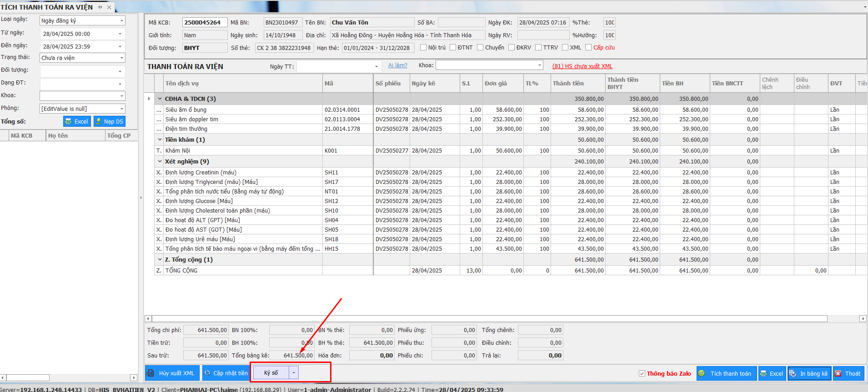Click the Hủy xuất XML button icon
The height and width of the screenshot is (392, 868).
click(x=151, y=373)
